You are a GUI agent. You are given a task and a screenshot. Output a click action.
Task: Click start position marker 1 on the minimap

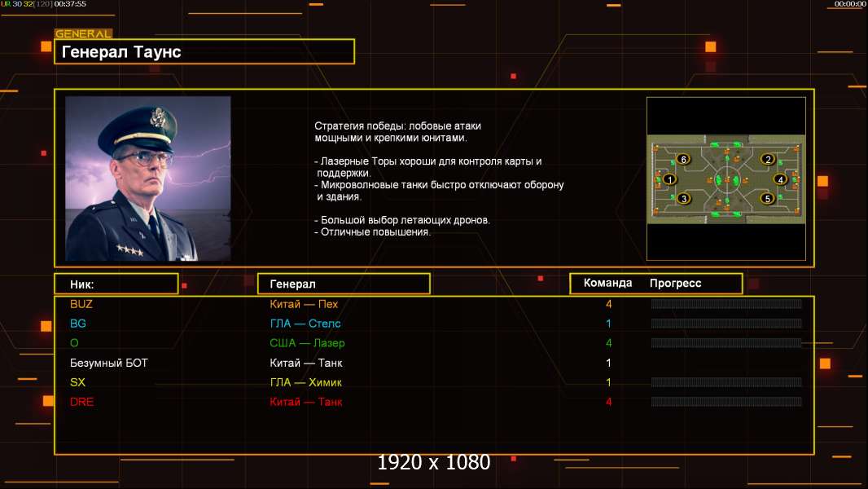(x=670, y=179)
